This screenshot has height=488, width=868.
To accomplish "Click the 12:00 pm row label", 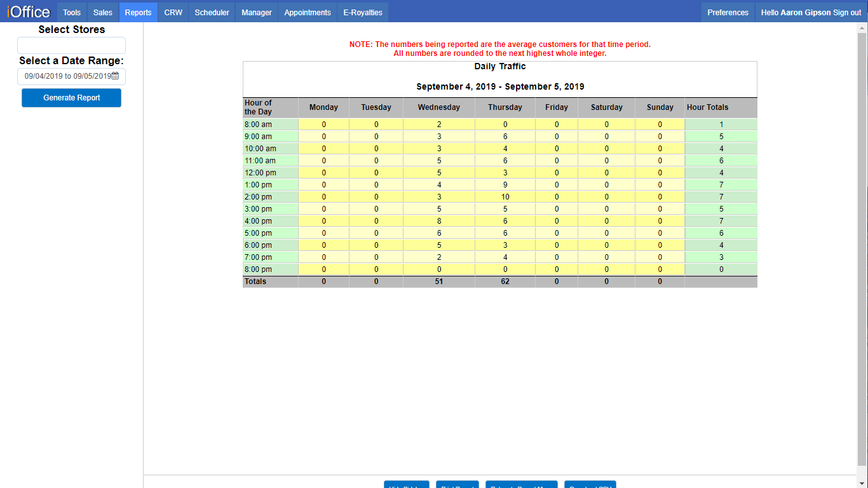I will point(271,173).
